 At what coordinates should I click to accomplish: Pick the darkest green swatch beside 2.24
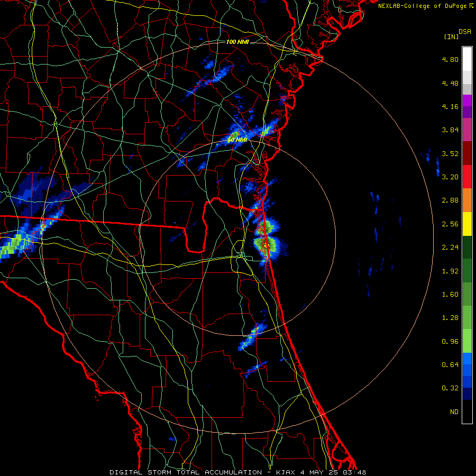tap(467, 248)
